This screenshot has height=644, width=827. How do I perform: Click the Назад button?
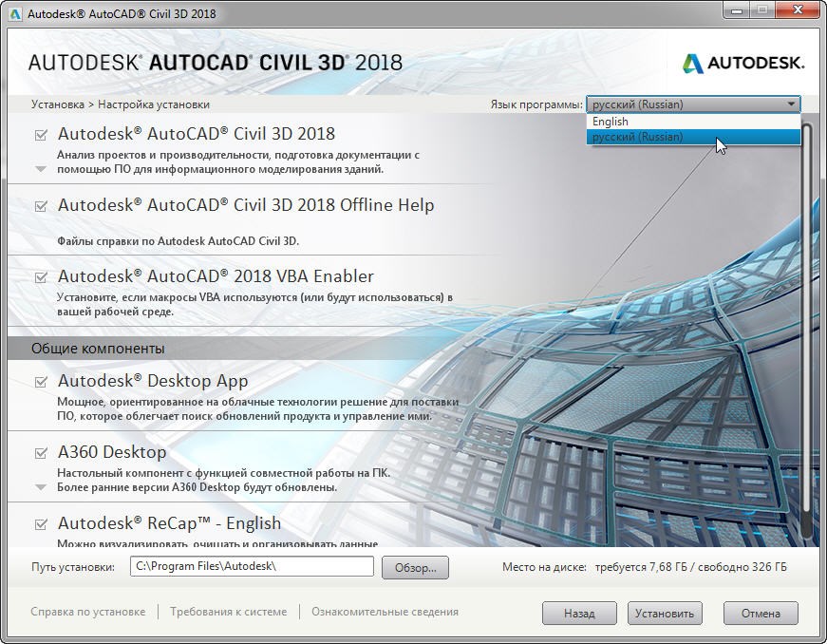coord(579,614)
